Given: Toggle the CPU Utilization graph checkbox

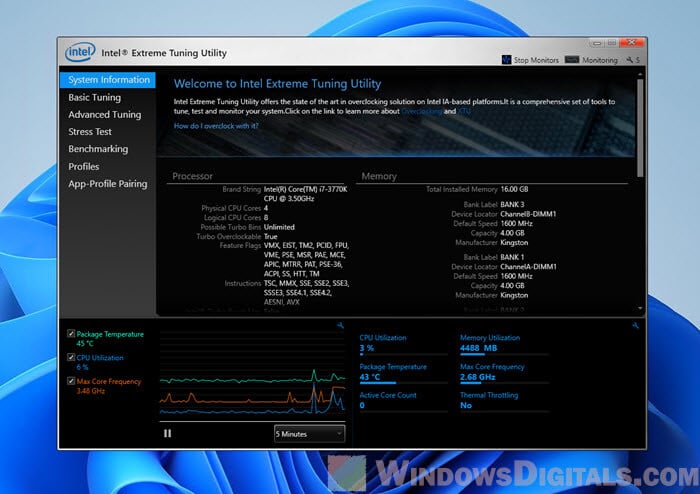Looking at the screenshot, I should coord(71,357).
